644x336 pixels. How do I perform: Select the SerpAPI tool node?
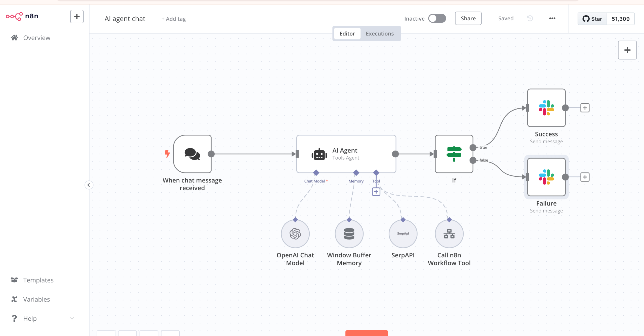point(403,234)
